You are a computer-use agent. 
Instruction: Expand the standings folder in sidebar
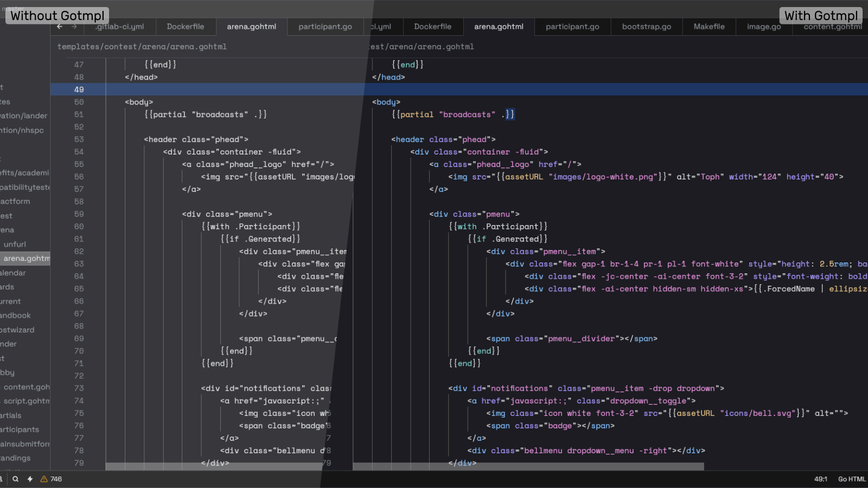[x=15, y=458]
